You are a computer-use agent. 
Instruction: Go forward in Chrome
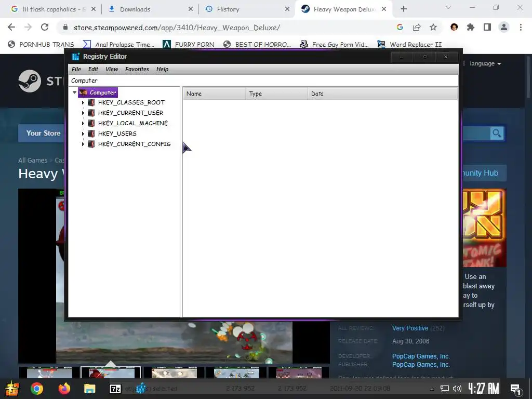[x=28, y=28]
